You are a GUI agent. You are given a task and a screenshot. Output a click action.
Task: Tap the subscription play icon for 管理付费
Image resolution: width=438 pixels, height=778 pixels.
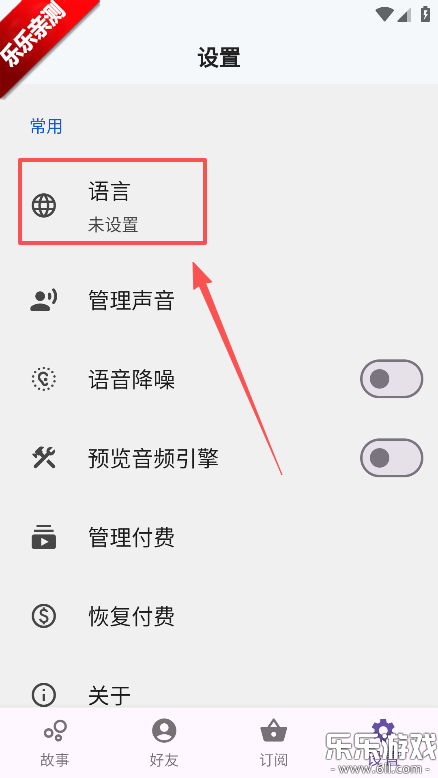(44, 537)
